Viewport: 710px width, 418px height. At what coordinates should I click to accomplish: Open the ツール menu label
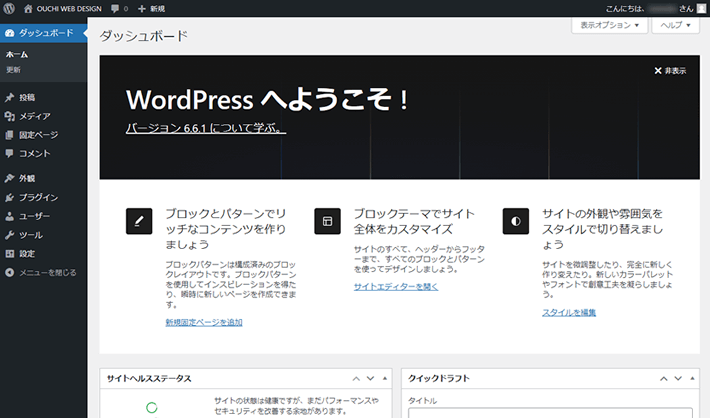pyautogui.click(x=31, y=235)
